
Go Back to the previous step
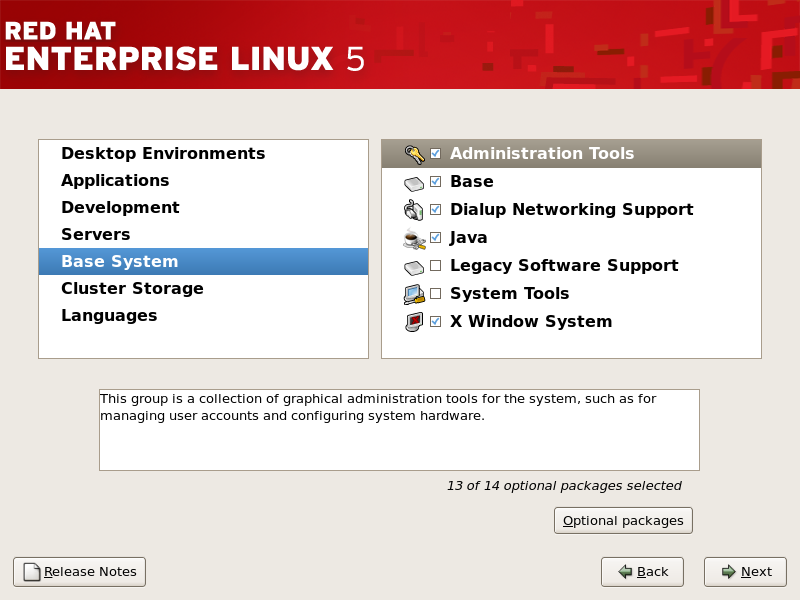[642, 571]
